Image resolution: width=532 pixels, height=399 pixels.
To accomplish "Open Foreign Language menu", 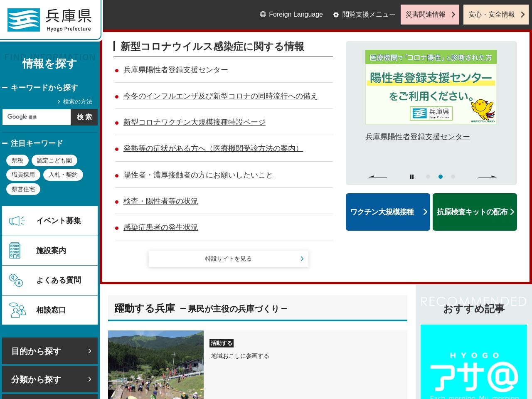I will click(x=291, y=15).
